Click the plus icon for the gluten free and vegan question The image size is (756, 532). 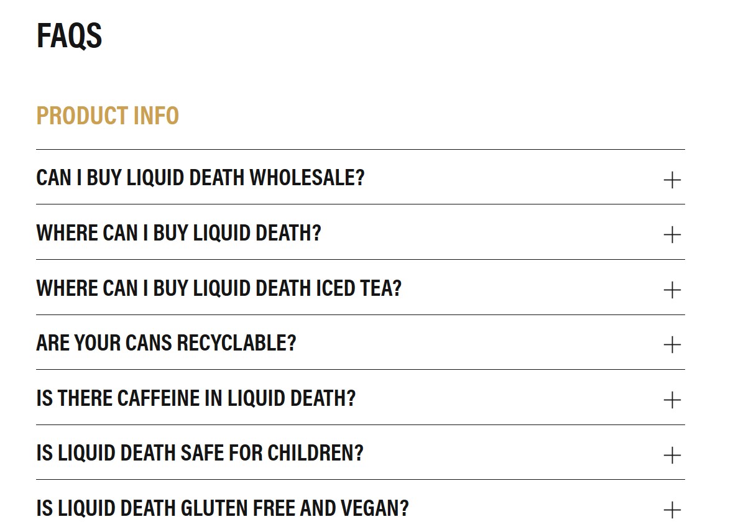click(672, 510)
